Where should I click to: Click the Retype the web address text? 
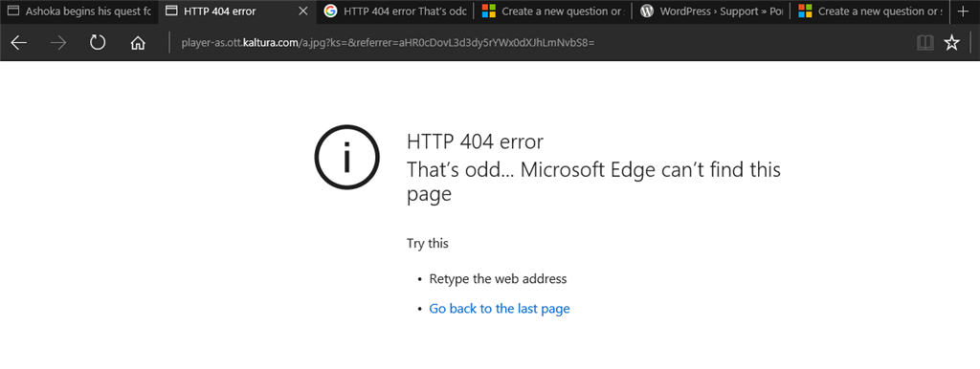coord(498,279)
